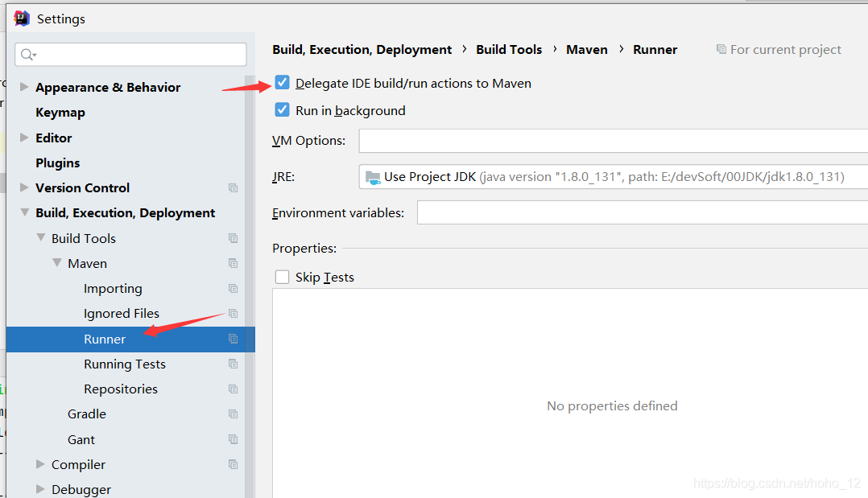Toggle the Run in background checkbox
Viewport: 868px width, 498px height.
pyautogui.click(x=283, y=110)
